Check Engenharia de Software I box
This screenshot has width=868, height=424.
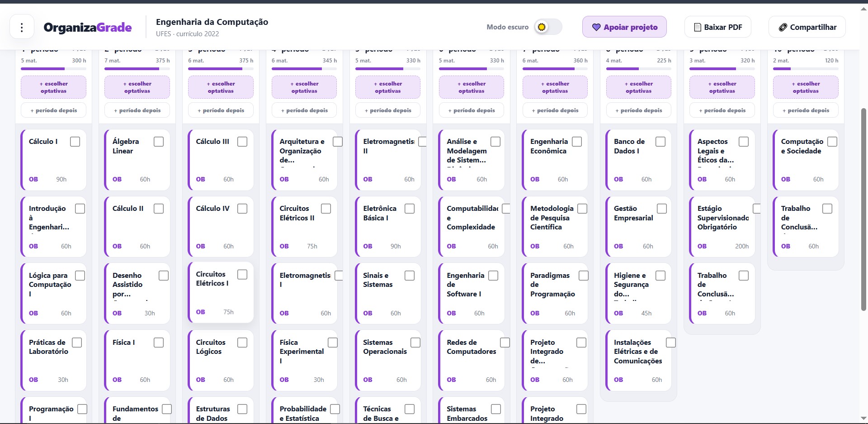pyautogui.click(x=493, y=276)
